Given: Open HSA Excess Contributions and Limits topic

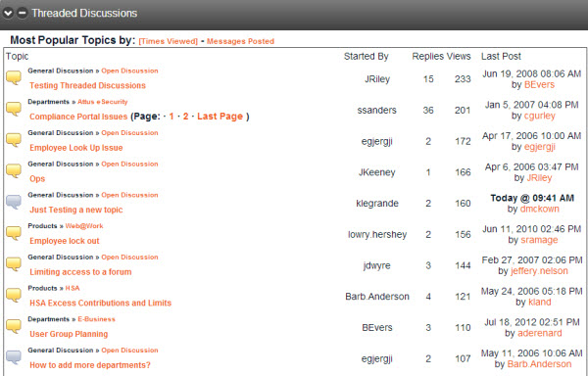Looking at the screenshot, I should tap(101, 304).
